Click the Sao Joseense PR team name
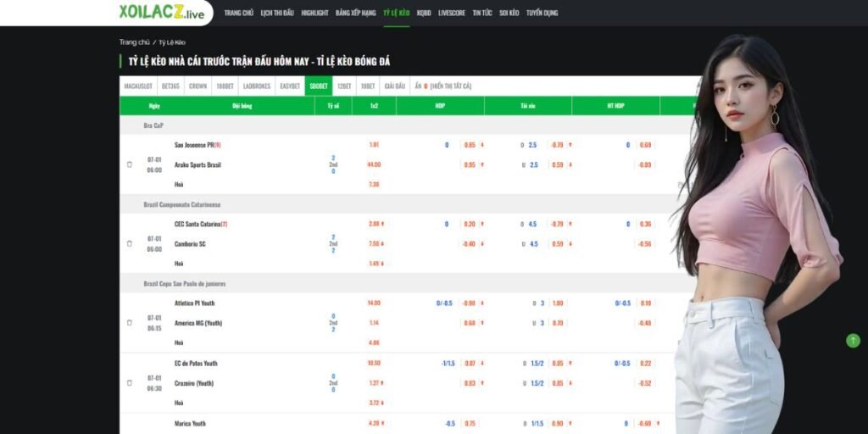Viewport: 868px width, 434px height. 194,145
